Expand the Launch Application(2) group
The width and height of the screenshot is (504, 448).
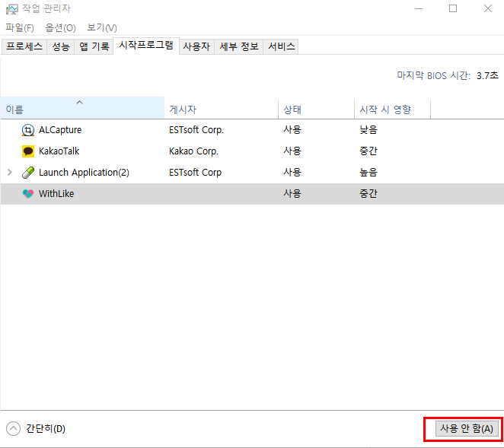10,173
